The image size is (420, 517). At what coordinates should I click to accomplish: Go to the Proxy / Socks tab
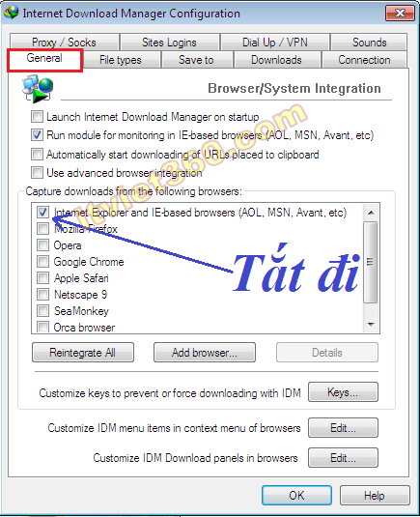(x=64, y=43)
